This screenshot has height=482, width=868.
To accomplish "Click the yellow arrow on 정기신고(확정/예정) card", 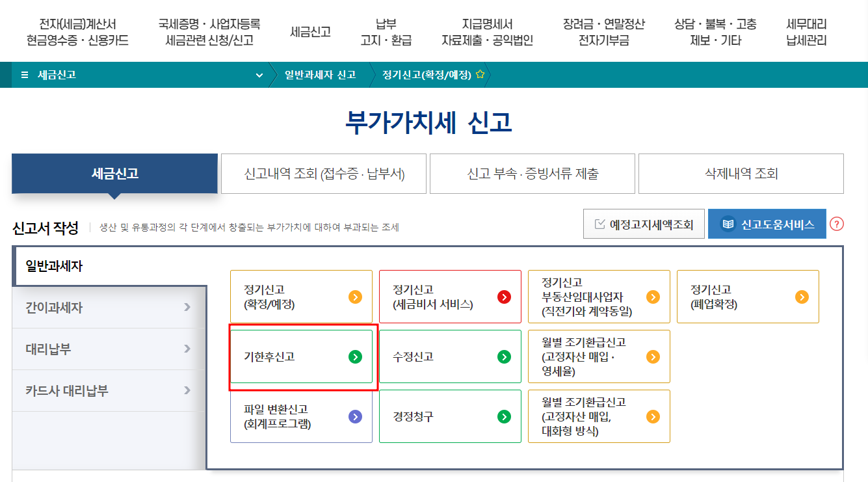I will [354, 296].
